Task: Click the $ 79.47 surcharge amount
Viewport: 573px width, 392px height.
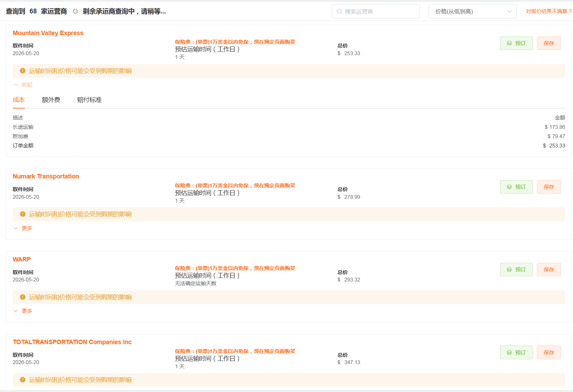Action: [x=556, y=136]
